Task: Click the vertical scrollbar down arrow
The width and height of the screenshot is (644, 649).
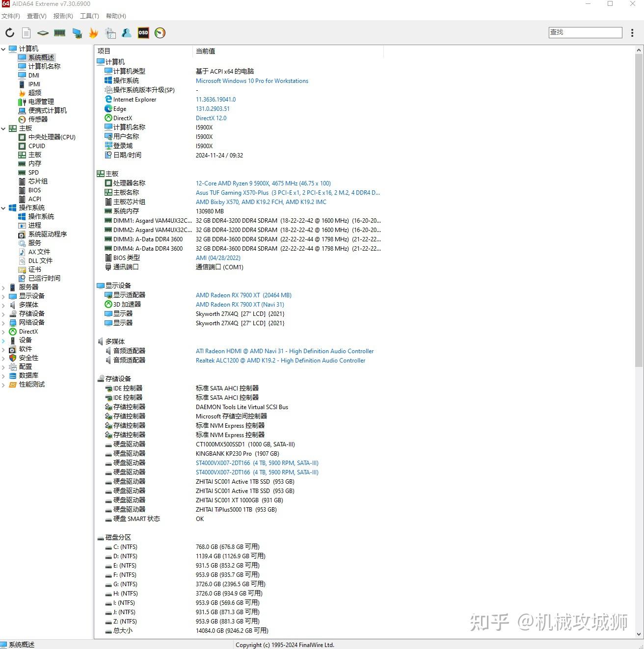Action: tap(639, 634)
